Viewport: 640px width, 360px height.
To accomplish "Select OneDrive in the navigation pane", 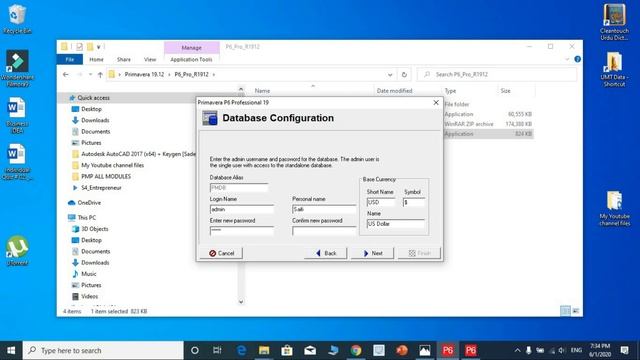I will [x=89, y=202].
